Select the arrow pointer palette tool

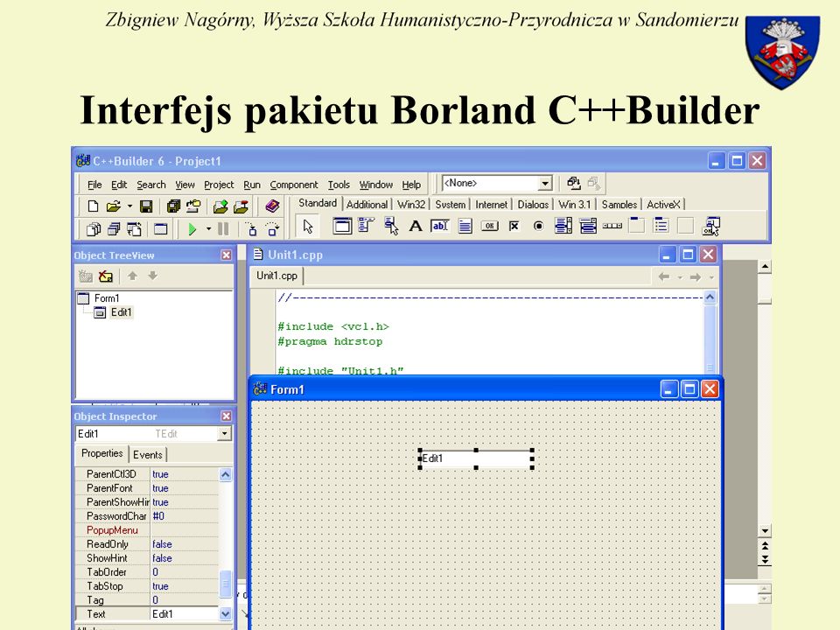click(x=307, y=227)
